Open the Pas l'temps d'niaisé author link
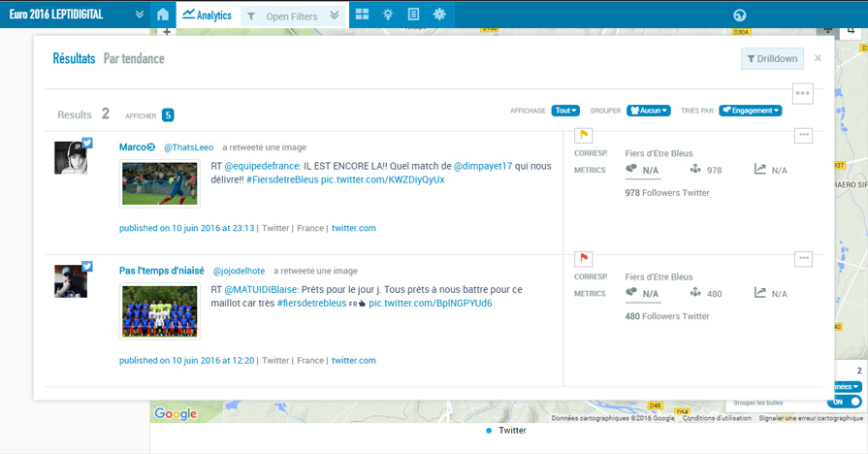This screenshot has width=868, height=454. 162,271
